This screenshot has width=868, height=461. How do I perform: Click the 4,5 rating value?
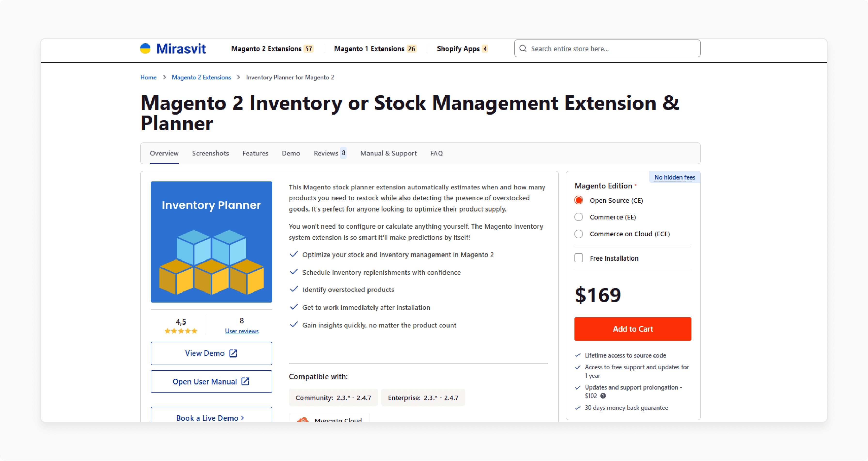pyautogui.click(x=181, y=321)
